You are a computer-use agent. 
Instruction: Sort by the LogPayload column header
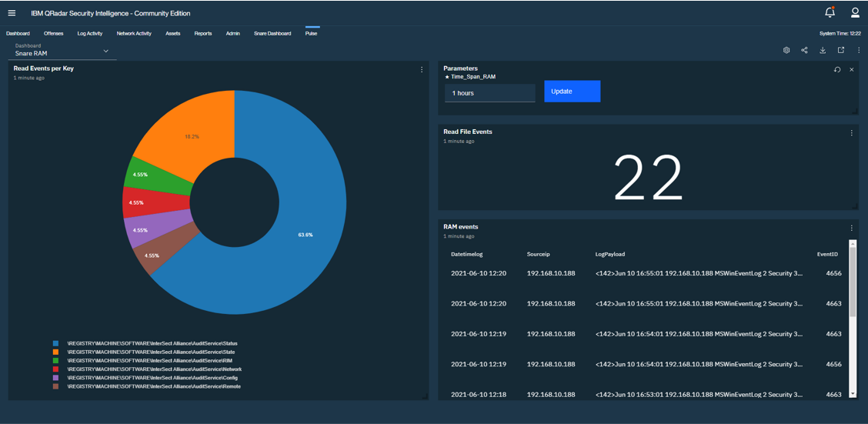pos(610,254)
